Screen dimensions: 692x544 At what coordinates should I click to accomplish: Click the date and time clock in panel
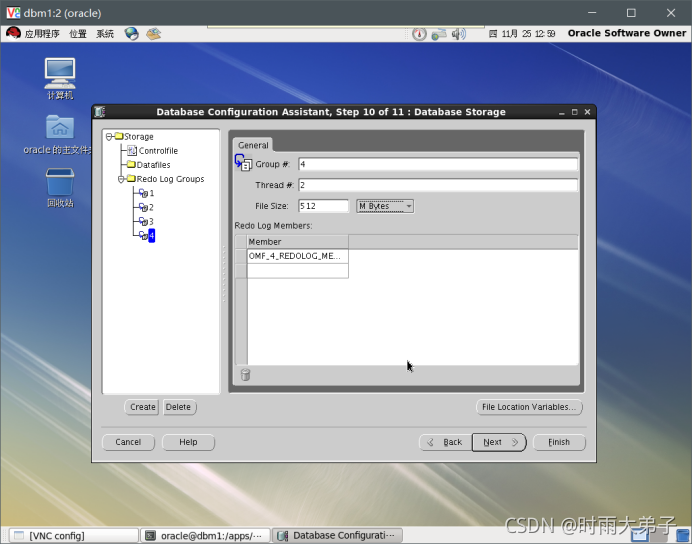(522, 34)
